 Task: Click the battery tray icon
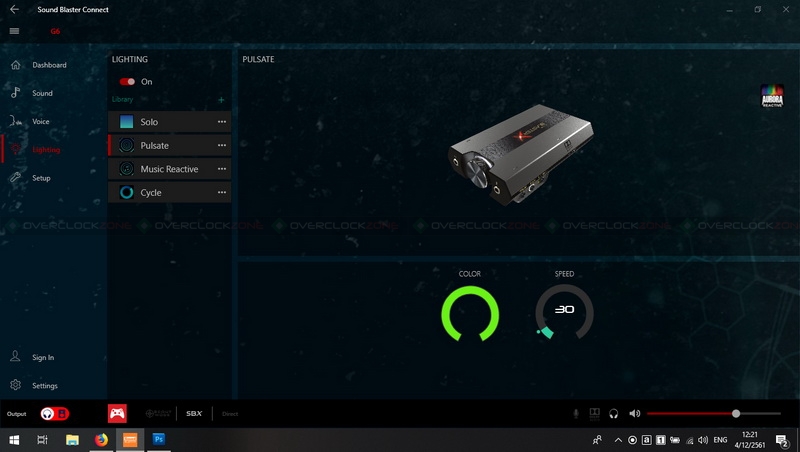675,440
